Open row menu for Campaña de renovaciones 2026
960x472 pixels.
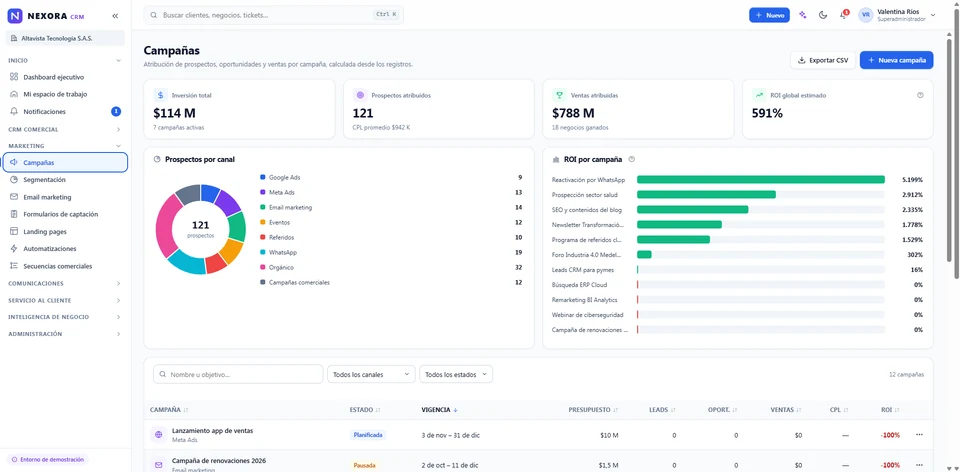(x=919, y=465)
